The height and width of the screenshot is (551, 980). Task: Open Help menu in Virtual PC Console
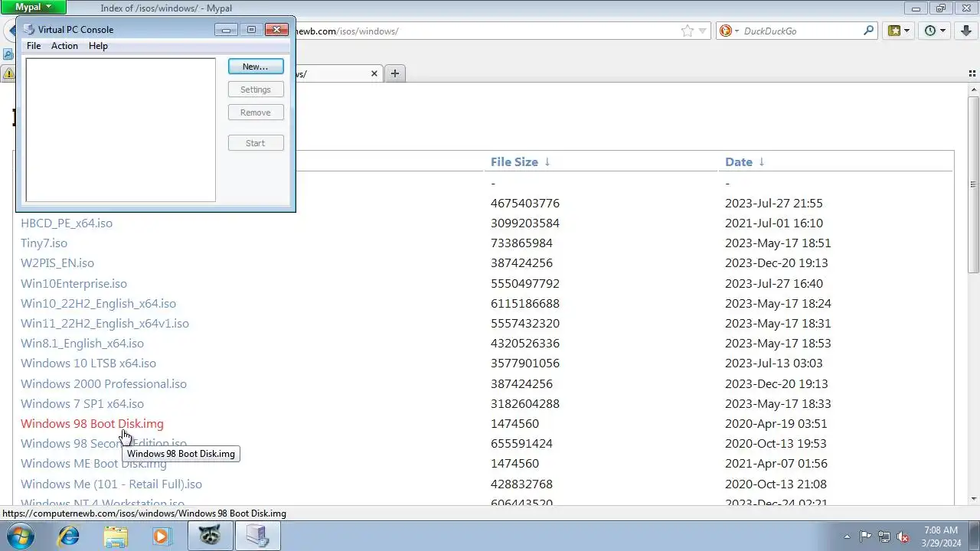98,46
